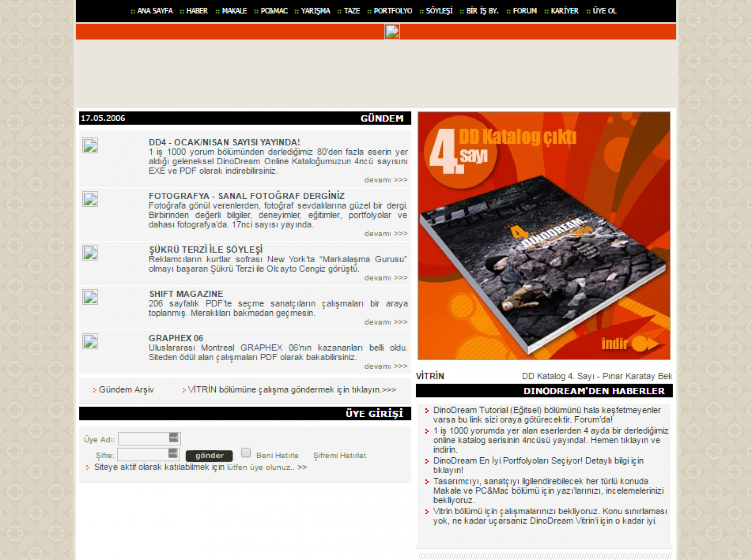Click the broken image icon in orange banner
752x560 pixels.
(x=392, y=32)
